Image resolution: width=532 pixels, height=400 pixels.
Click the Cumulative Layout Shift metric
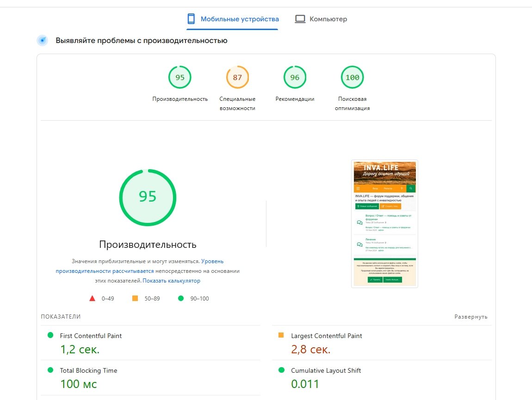click(x=326, y=370)
